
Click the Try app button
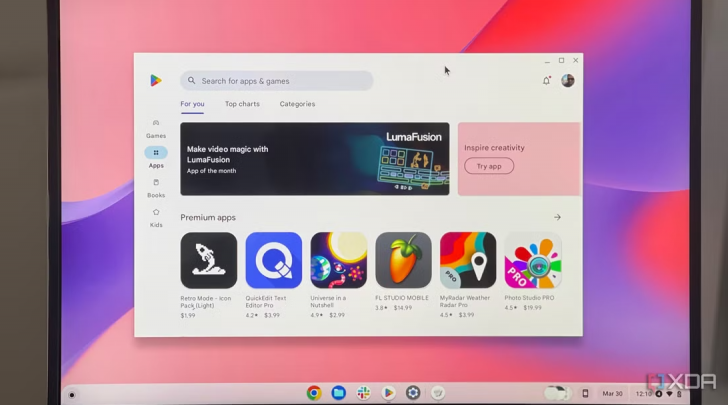click(489, 166)
